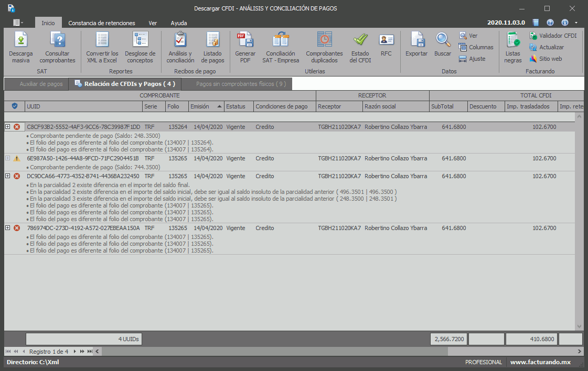Open Comprobantes duplicados utility
This screenshot has width=588, height=371.
pyautogui.click(x=324, y=48)
